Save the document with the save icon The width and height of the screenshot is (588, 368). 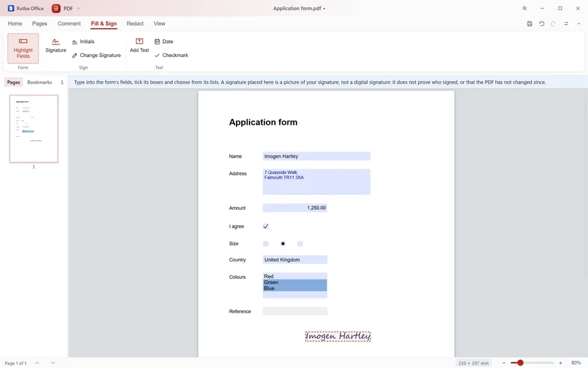coord(529,24)
